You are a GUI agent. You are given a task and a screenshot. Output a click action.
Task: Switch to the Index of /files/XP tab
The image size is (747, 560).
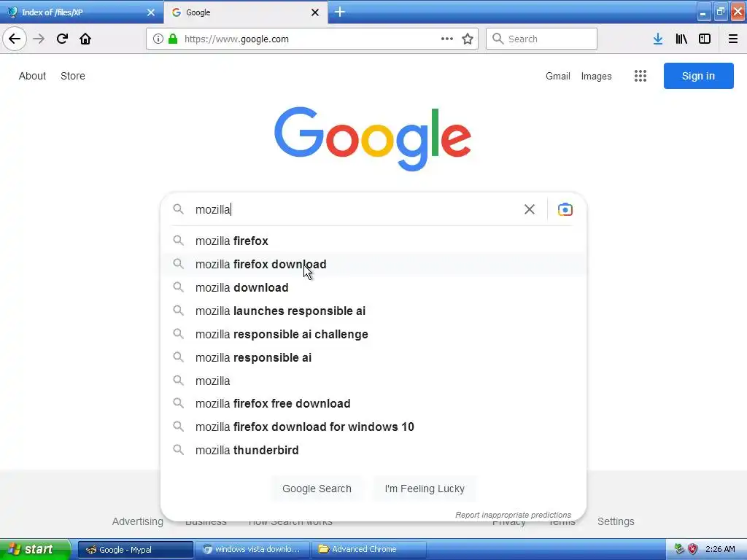click(x=81, y=12)
